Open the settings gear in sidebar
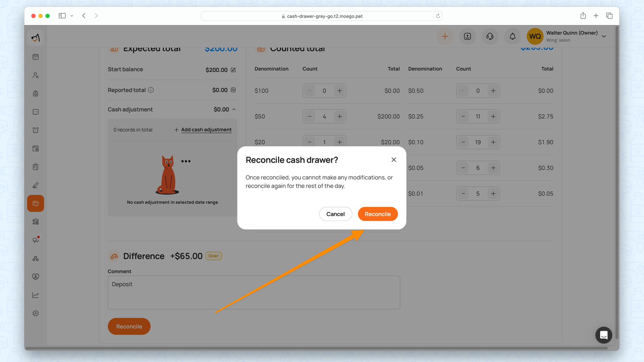 click(x=36, y=313)
